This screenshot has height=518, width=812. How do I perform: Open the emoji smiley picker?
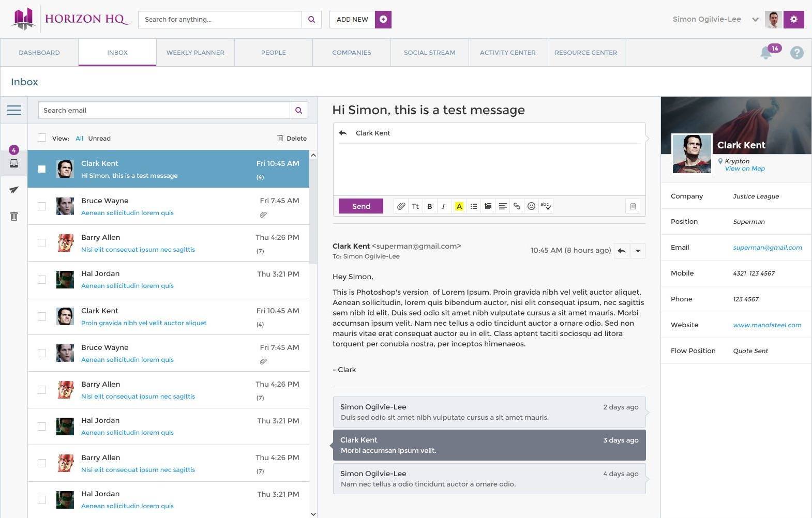point(531,206)
